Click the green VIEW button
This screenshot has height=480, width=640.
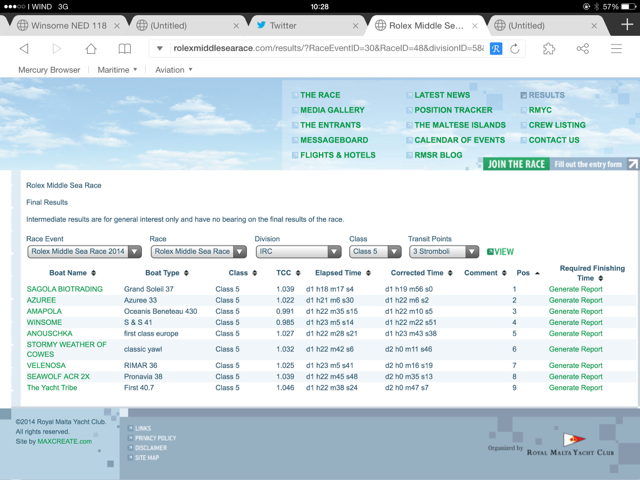(500, 252)
